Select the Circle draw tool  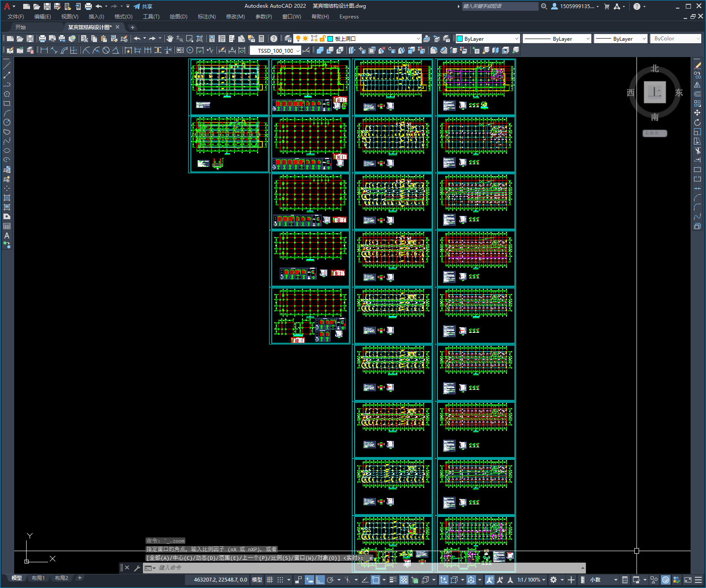(7, 122)
